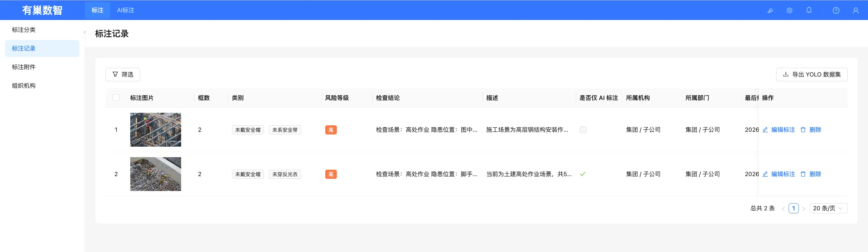Image resolution: width=868 pixels, height=252 pixels.
Task: Click the pencil icon in row 1
Action: click(765, 130)
